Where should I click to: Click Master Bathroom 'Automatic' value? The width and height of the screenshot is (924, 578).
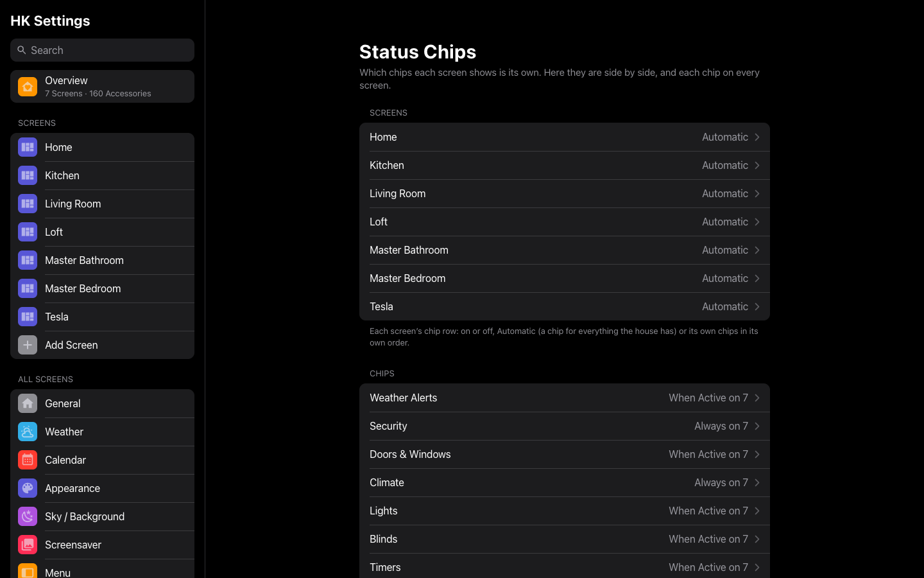pos(725,250)
